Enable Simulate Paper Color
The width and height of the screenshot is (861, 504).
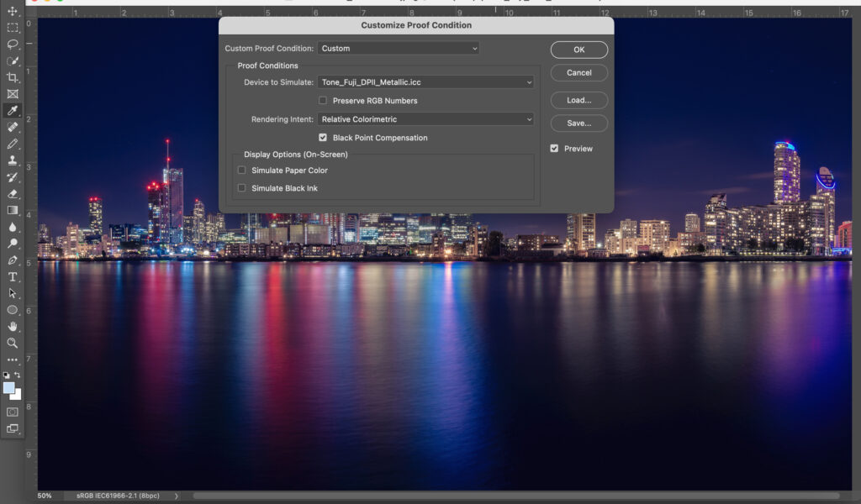(x=241, y=170)
